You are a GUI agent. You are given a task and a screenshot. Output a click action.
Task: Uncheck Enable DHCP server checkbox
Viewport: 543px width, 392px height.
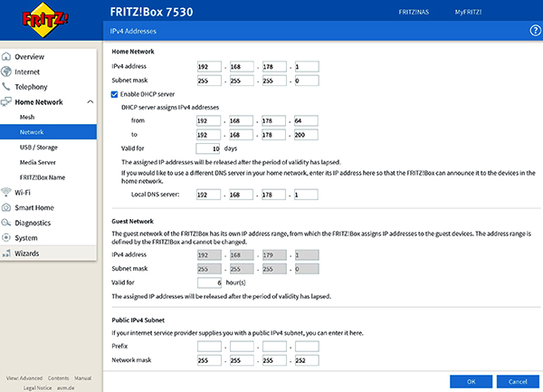(x=114, y=94)
